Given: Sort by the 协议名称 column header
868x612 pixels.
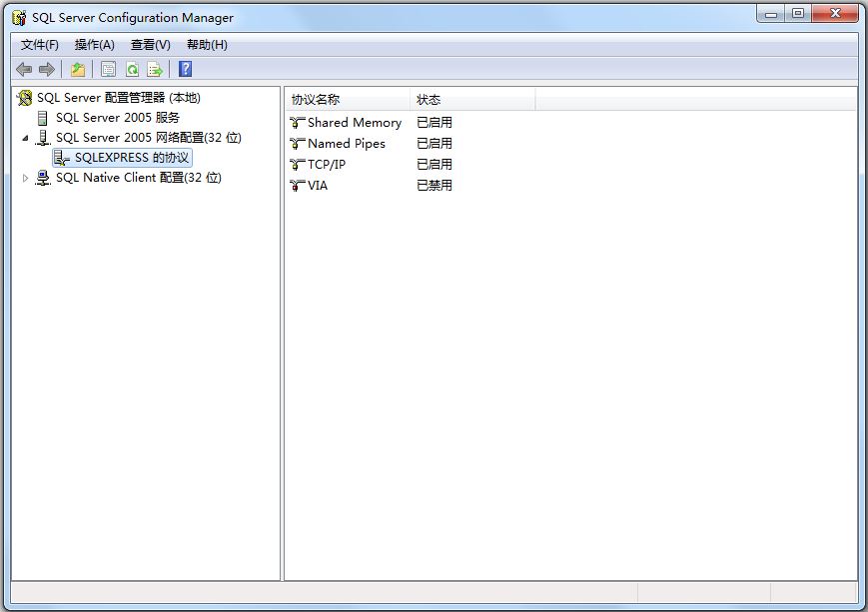Looking at the screenshot, I should (349, 100).
